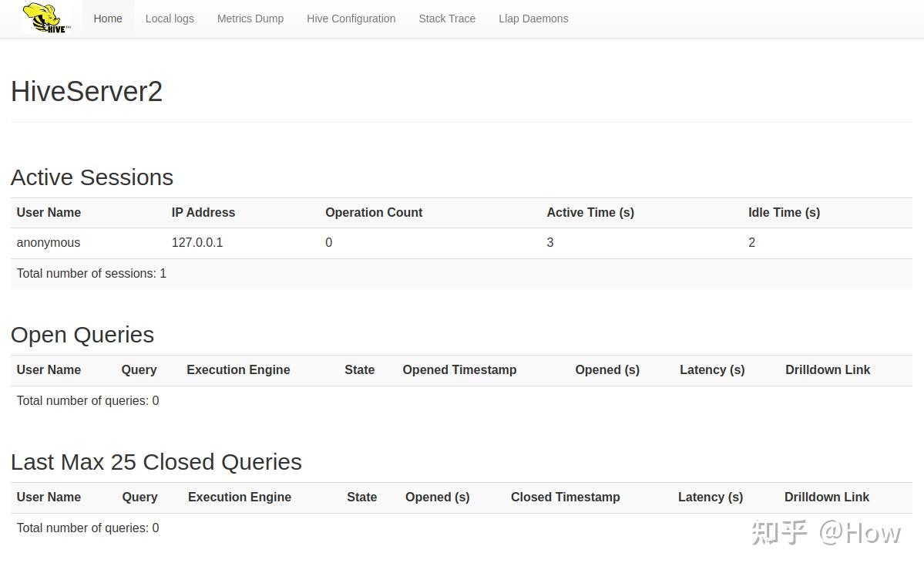Image resolution: width=924 pixels, height=570 pixels.
Task: Click Opened Timestamp header in Open Queries
Action: (x=459, y=370)
